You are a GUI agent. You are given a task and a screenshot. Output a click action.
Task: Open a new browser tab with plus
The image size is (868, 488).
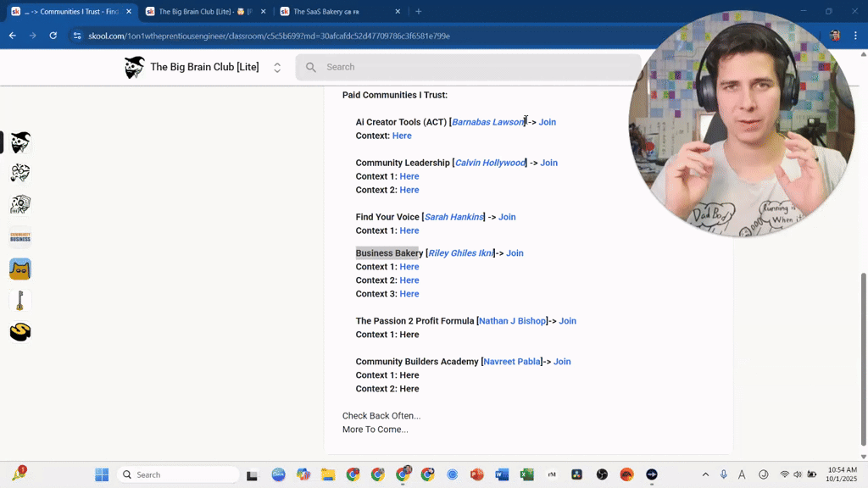[x=419, y=11]
